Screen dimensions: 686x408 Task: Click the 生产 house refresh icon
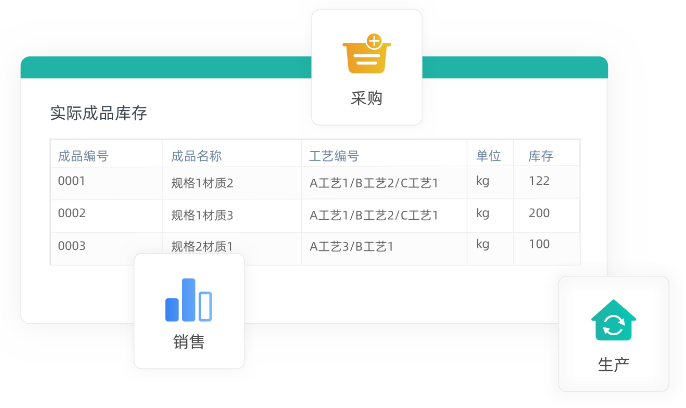point(613,322)
